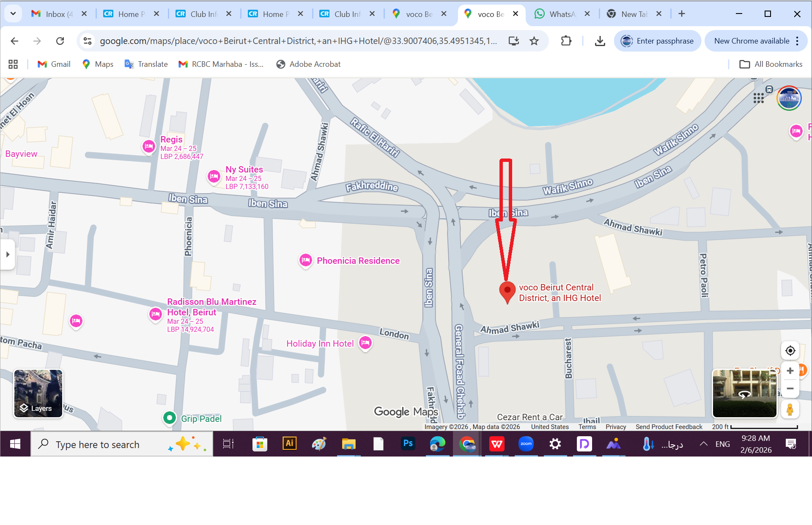Open the Street View photo thumbnail
Viewport: 812px width, 525px height.
click(x=744, y=394)
